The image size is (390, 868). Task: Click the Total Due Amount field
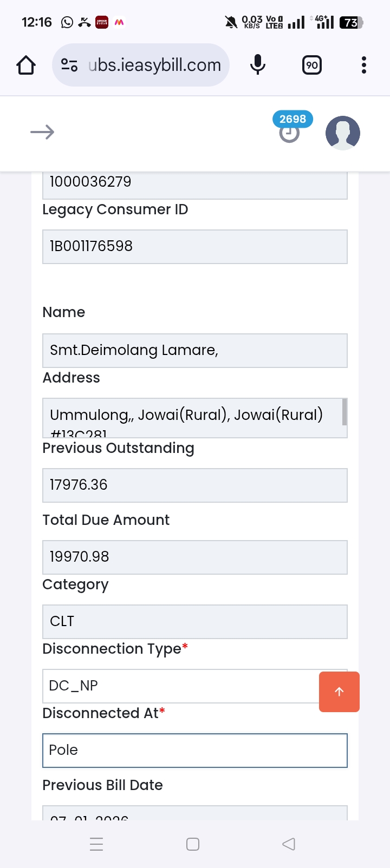click(195, 557)
